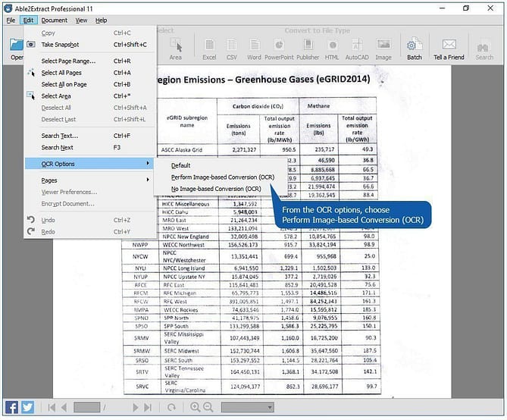The image size is (507, 420).
Task: Convert to Excel toolbar icon
Action: 209,45
